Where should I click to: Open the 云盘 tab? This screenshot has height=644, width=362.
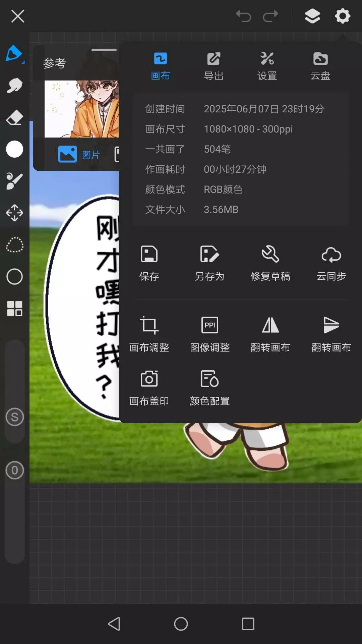pos(320,66)
